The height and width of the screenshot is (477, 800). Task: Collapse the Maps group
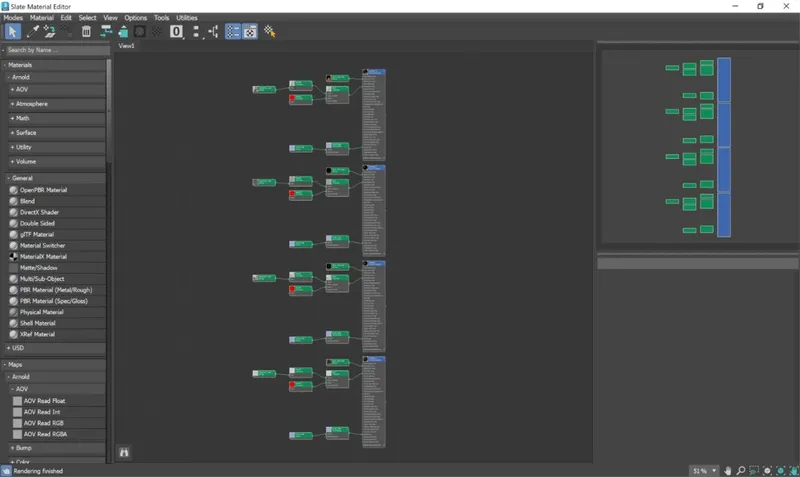pos(55,365)
